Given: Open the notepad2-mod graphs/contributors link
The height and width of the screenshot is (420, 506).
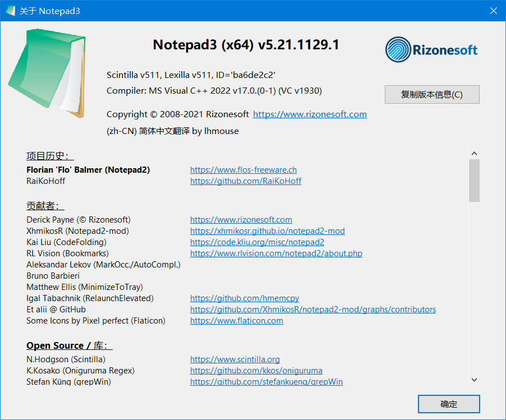Looking at the screenshot, I should 313,310.
